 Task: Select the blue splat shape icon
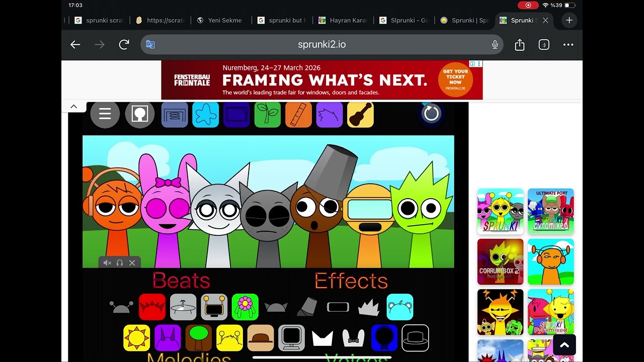(x=205, y=115)
